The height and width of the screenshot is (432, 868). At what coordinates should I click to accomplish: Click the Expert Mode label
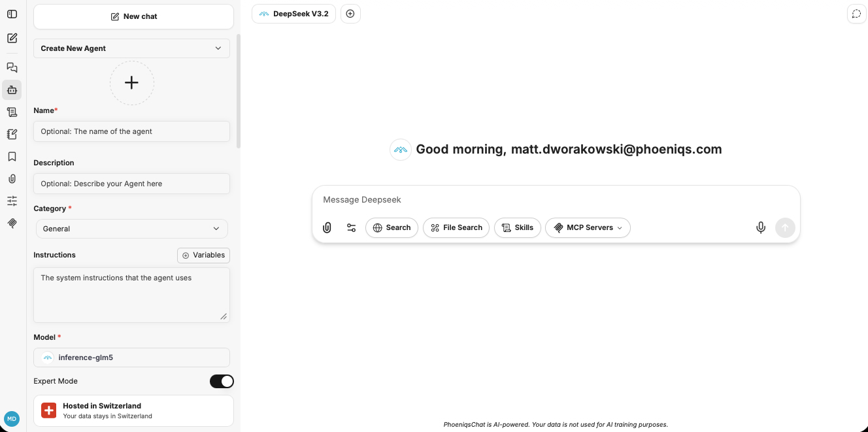(x=56, y=381)
